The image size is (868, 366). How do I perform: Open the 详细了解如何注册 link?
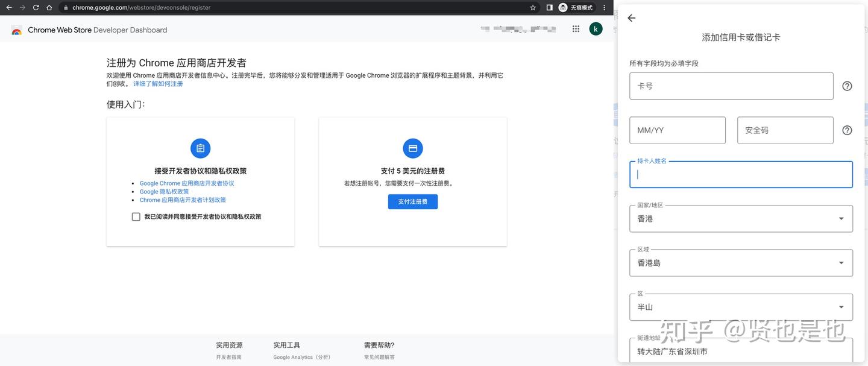pos(159,83)
